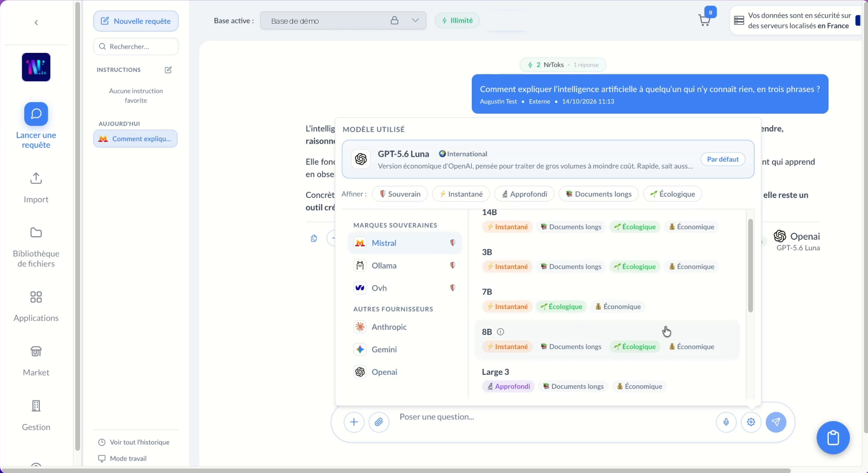868x473 pixels.
Task: Open the Applications grid icon
Action: pyautogui.click(x=36, y=297)
